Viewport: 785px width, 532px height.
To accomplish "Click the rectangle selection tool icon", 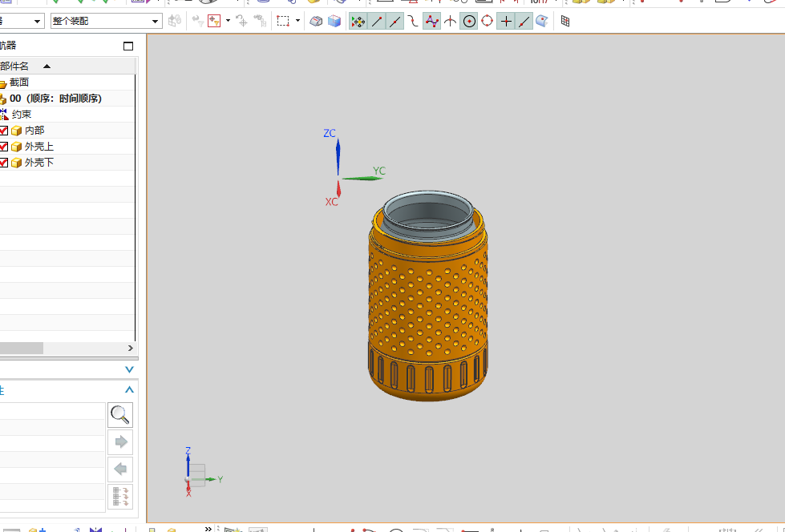I will click(283, 21).
